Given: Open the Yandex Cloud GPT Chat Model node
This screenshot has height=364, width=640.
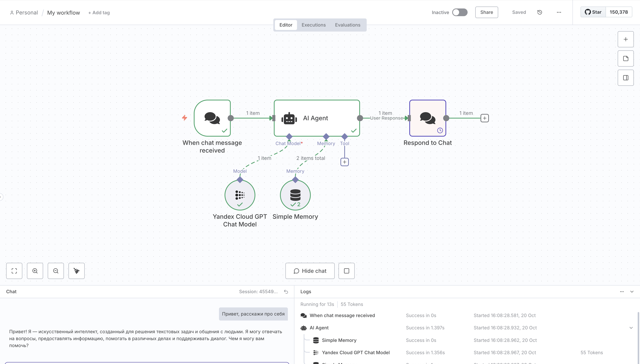Looking at the screenshot, I should [x=240, y=195].
